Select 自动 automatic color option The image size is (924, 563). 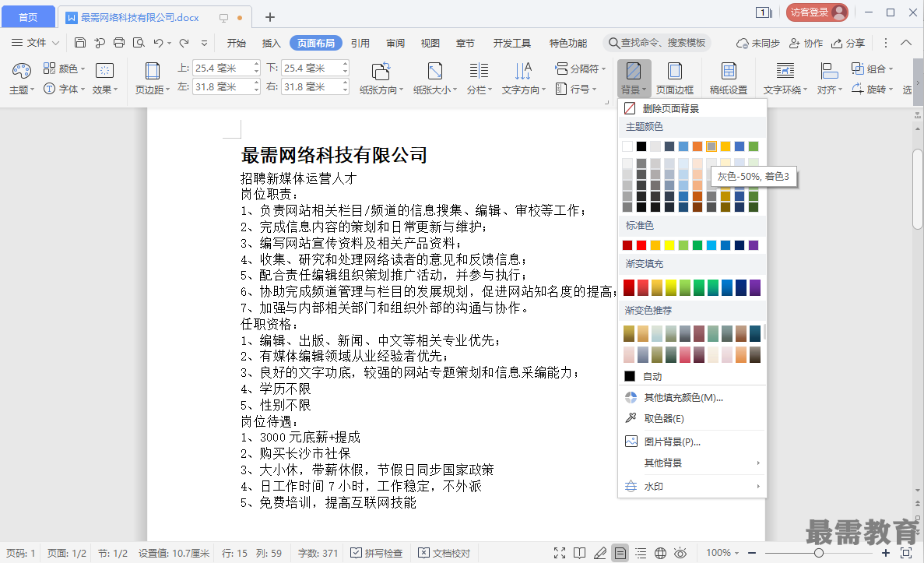[692, 376]
